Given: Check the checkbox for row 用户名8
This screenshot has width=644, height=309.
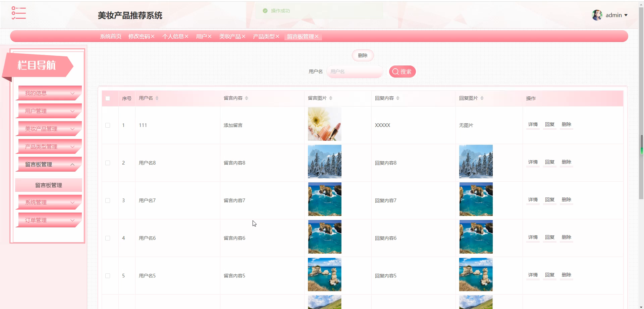Looking at the screenshot, I should [x=108, y=163].
